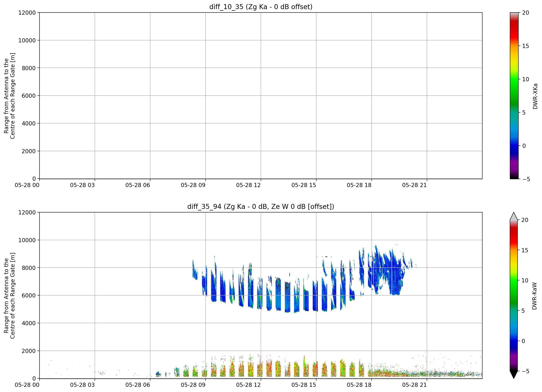Click the black downward extend arrow on the DWR-KaW colorbar
Image resolution: width=542 pixels, height=392 pixels.
[514, 375]
